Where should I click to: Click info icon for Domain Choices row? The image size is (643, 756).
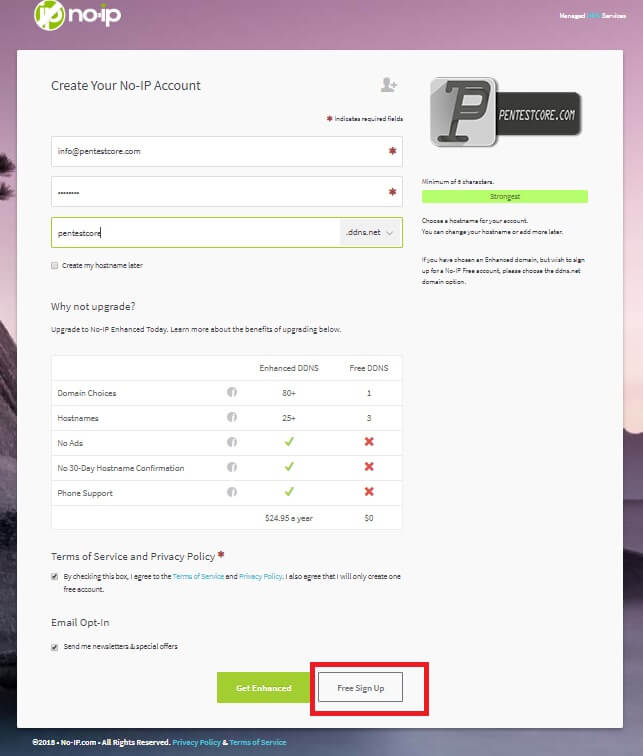coord(232,392)
